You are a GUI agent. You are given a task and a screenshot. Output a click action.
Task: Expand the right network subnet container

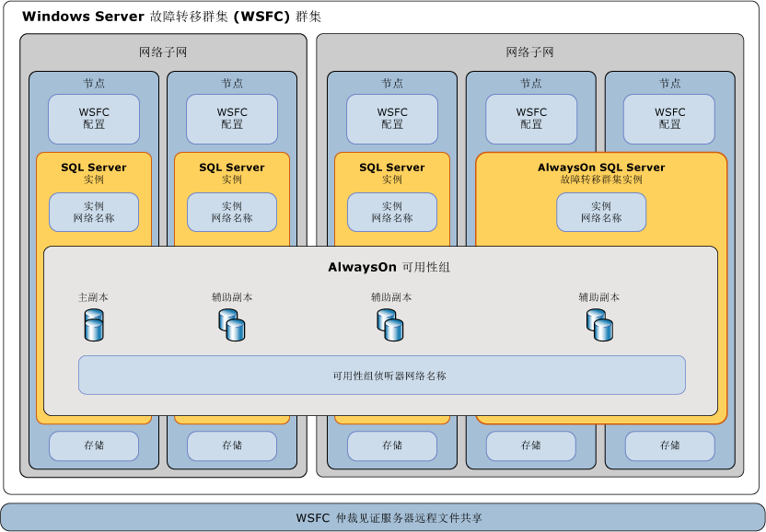532,51
